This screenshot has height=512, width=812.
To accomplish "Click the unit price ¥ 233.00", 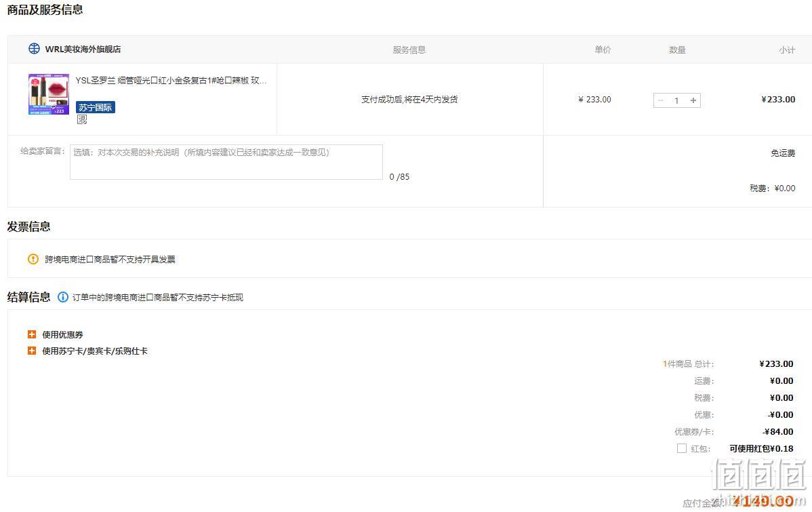I will tap(594, 100).
